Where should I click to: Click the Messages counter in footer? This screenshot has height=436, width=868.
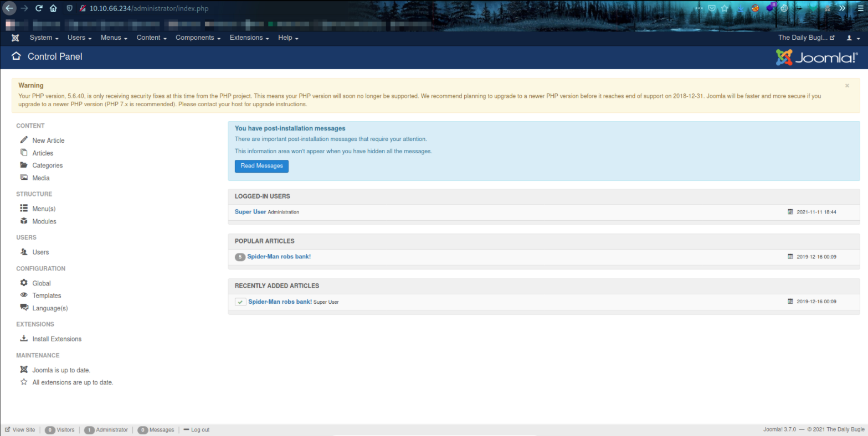tap(156, 430)
